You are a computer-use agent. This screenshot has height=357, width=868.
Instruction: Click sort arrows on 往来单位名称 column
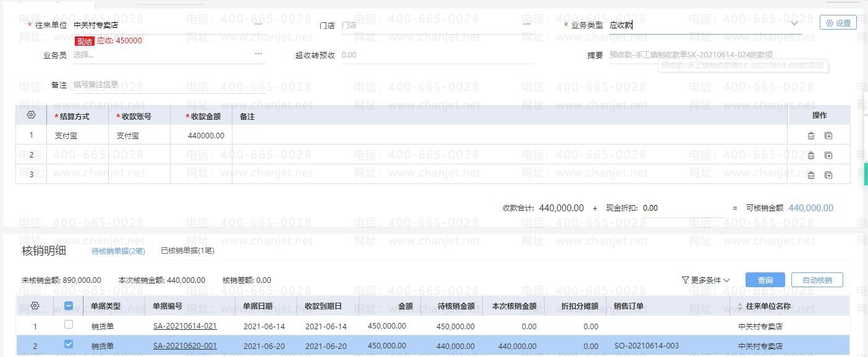click(739, 306)
